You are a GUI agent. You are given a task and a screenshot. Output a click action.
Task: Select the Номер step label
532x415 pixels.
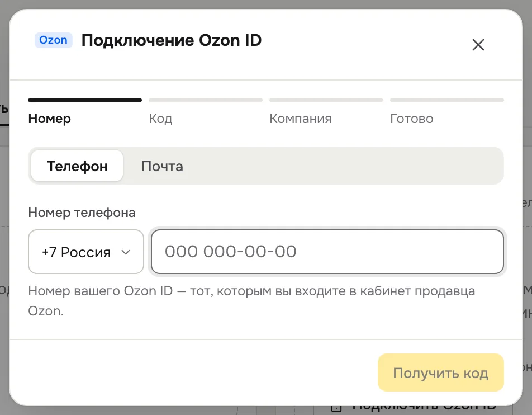[50, 119]
